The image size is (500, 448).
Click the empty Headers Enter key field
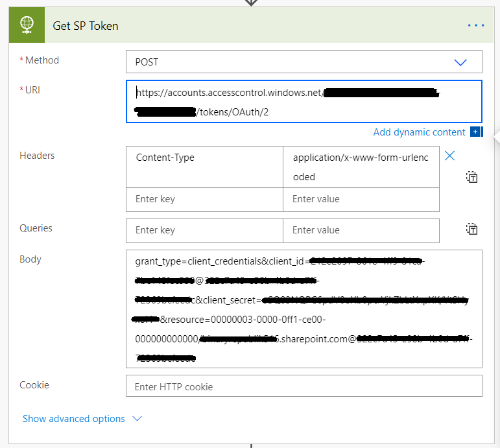click(204, 199)
